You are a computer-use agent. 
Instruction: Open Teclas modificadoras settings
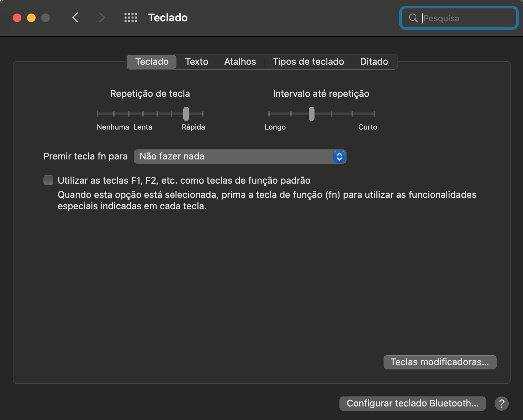(439, 362)
